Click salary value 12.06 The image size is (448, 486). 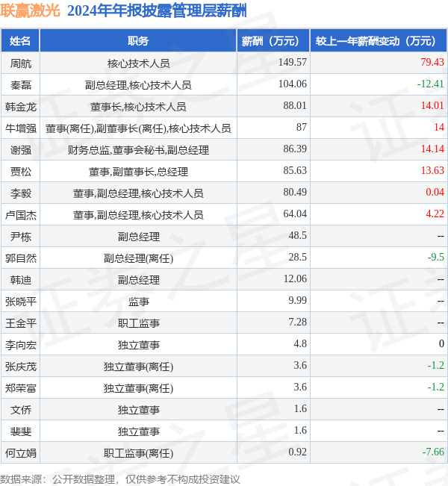pyautogui.click(x=295, y=278)
